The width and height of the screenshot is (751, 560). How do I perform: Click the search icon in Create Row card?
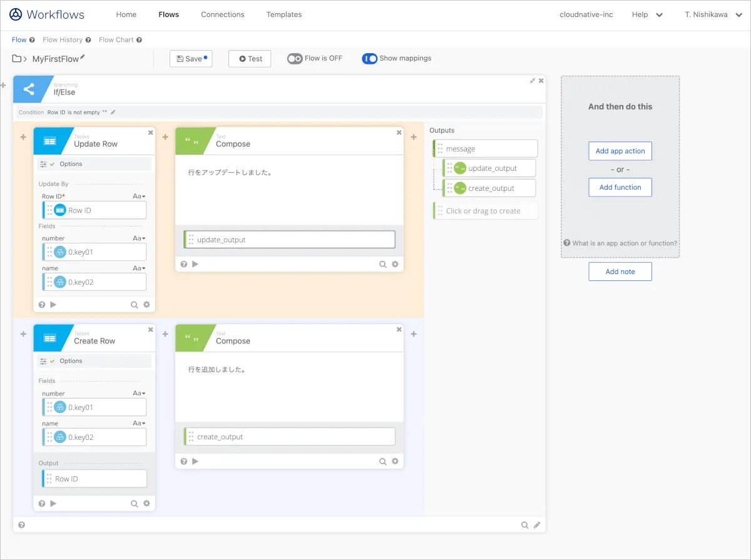(134, 503)
